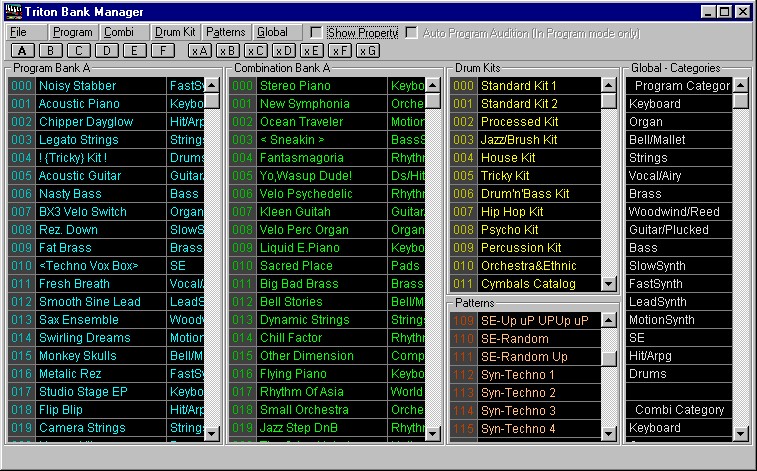This screenshot has width=757, height=471.
Task: Enable the Show Property checkbox
Action: click(x=317, y=33)
